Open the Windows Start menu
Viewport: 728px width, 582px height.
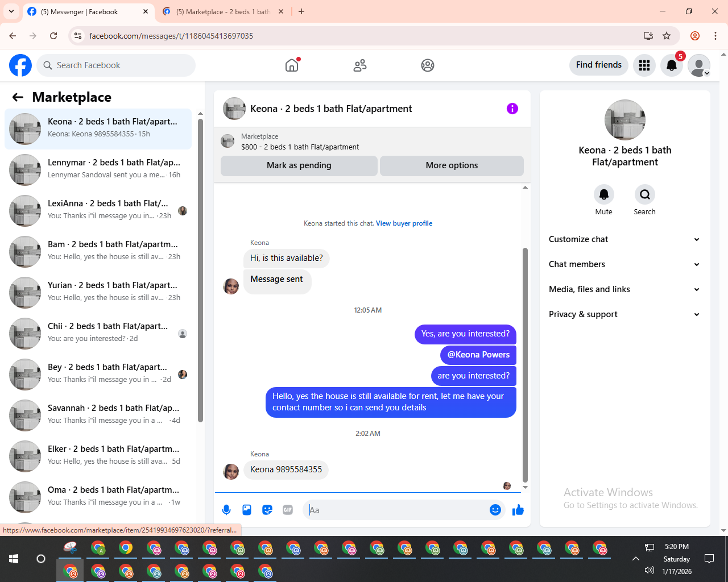[14, 559]
